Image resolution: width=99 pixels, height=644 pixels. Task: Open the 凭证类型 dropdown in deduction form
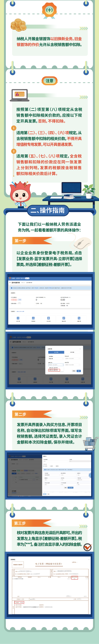52,475
